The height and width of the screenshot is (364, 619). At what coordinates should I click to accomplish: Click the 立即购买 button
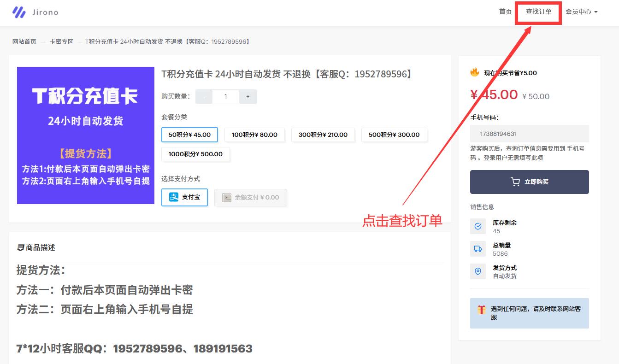pos(530,182)
